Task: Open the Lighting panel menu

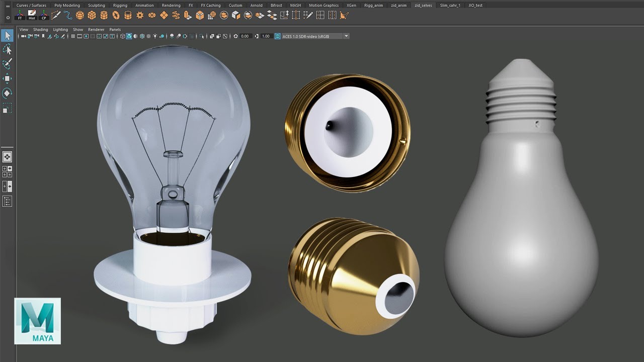Action: 60,30
